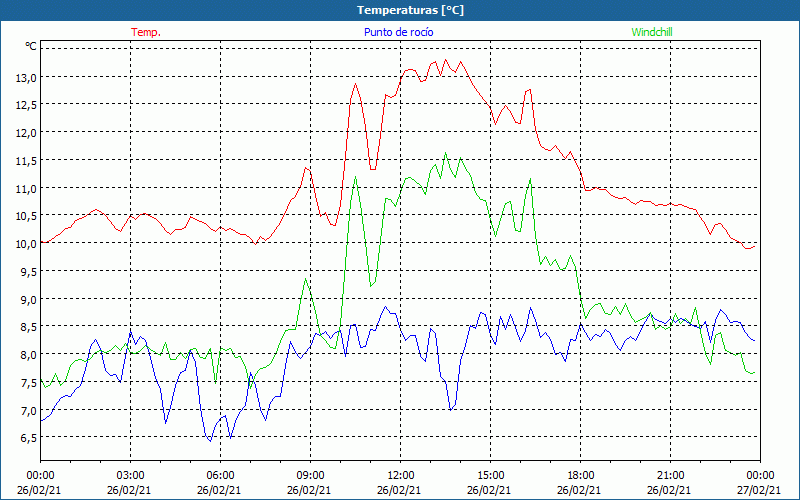800x500 pixels.
Task: Click the 11,5 y-axis value
Action: click(x=27, y=161)
